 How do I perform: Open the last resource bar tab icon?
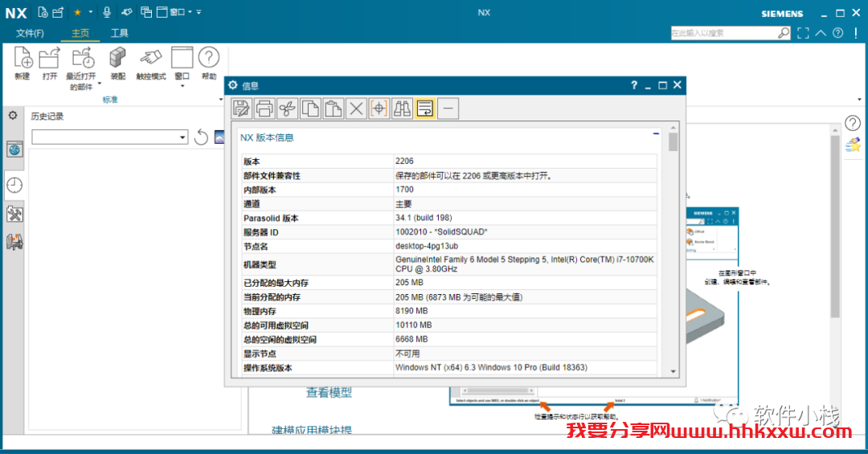[14, 242]
